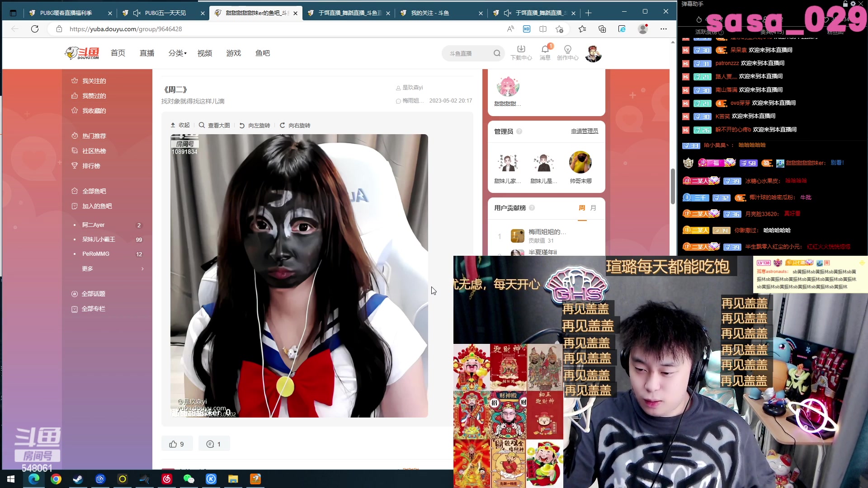Open the browser settings and more menu
868x488 pixels.
coord(663,29)
